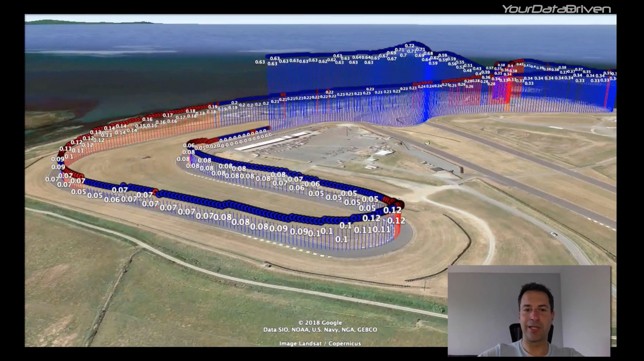Screen dimensions: 644x361
Task: Select the '0.55' data label
Action: 460,62
